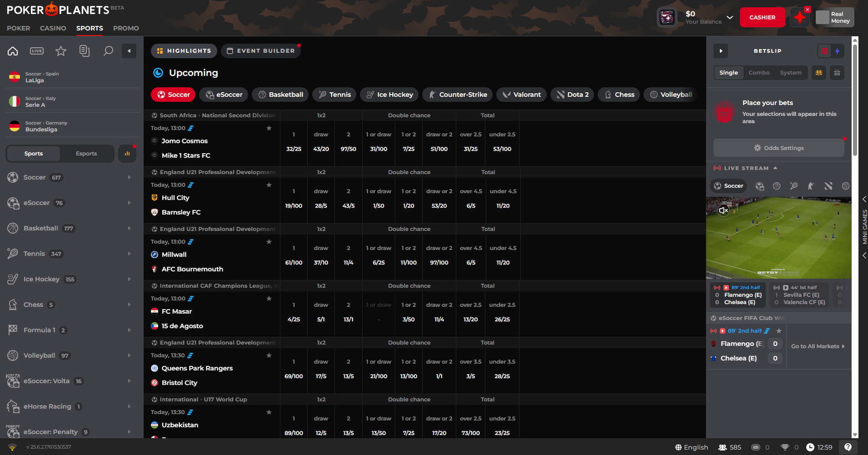868x455 pixels.
Task: Toggle Real Money mode in the header
Action: coord(834,17)
